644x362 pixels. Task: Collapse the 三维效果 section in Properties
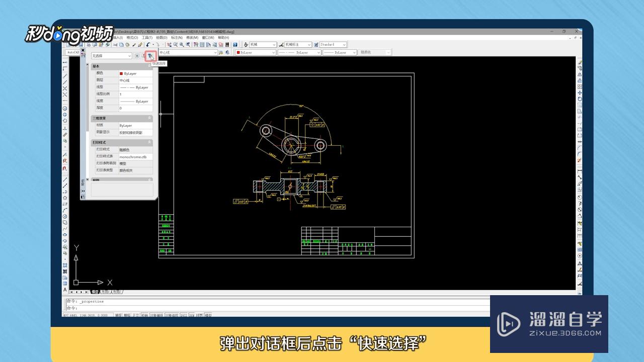149,118
